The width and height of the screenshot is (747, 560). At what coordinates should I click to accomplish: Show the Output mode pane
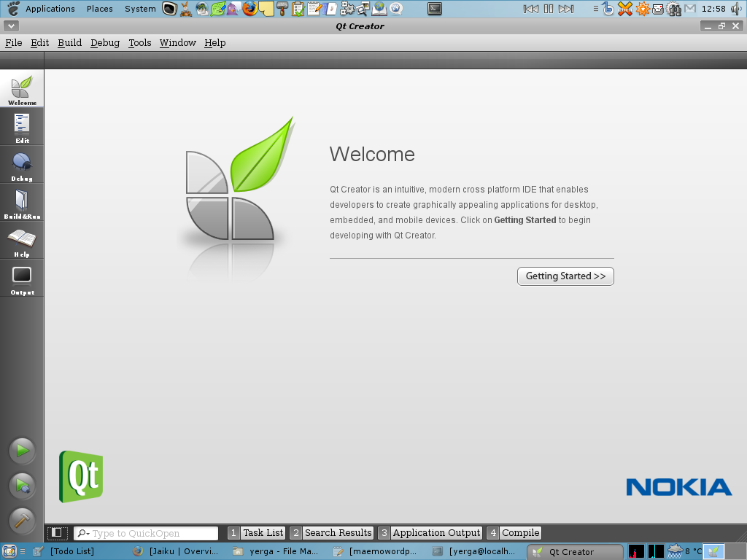[x=22, y=279]
